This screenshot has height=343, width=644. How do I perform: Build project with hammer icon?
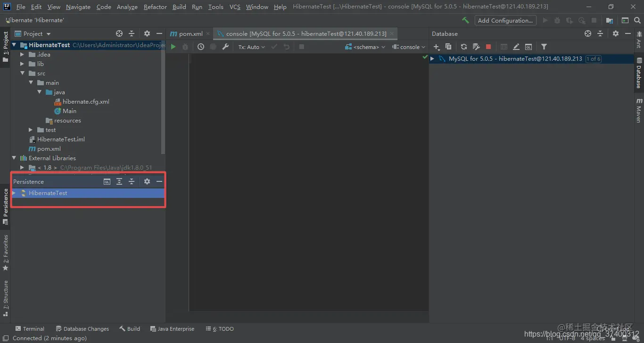pos(465,20)
